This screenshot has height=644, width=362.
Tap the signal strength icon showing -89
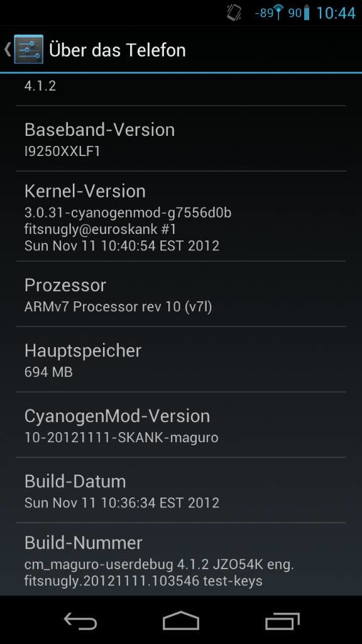269,13
